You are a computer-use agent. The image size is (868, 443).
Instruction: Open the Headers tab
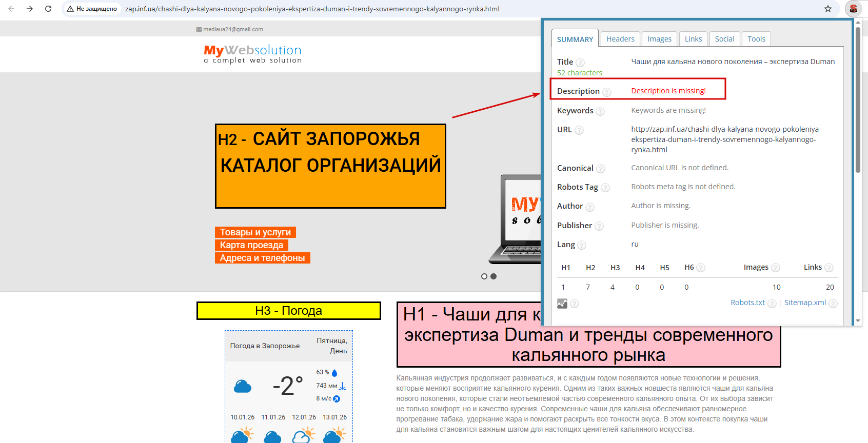point(620,39)
